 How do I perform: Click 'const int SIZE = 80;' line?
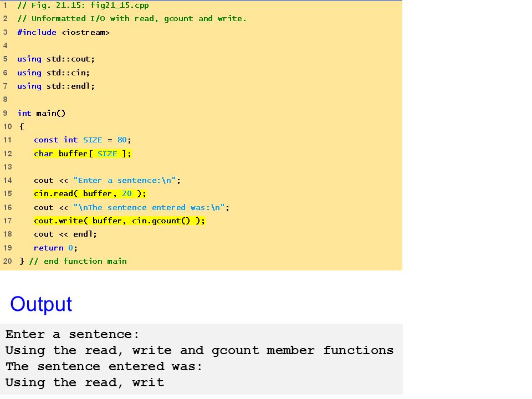pyautogui.click(x=83, y=140)
